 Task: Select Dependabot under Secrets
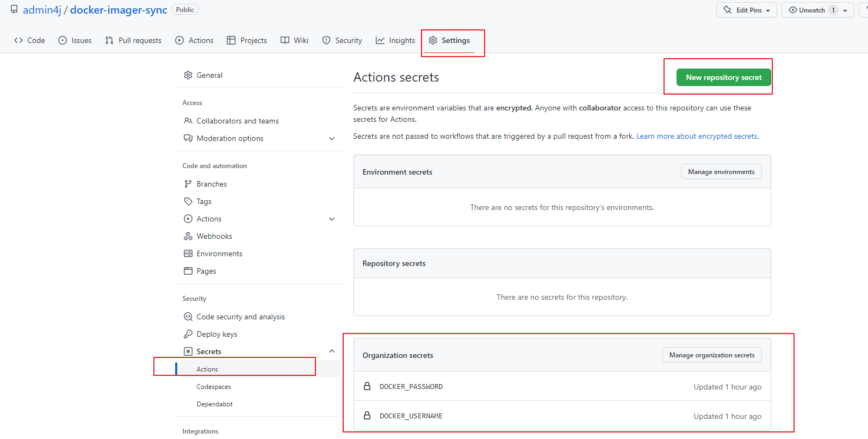coord(215,404)
